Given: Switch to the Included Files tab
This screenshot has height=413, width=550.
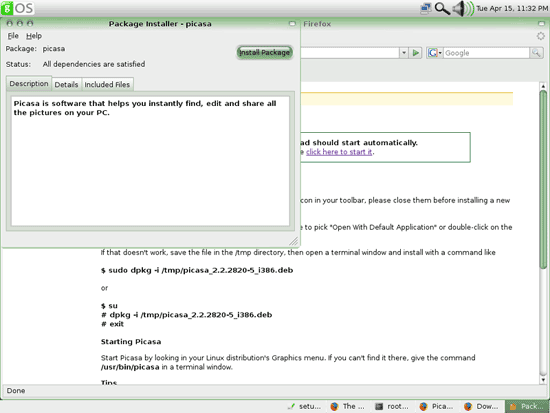Looking at the screenshot, I should pos(107,85).
